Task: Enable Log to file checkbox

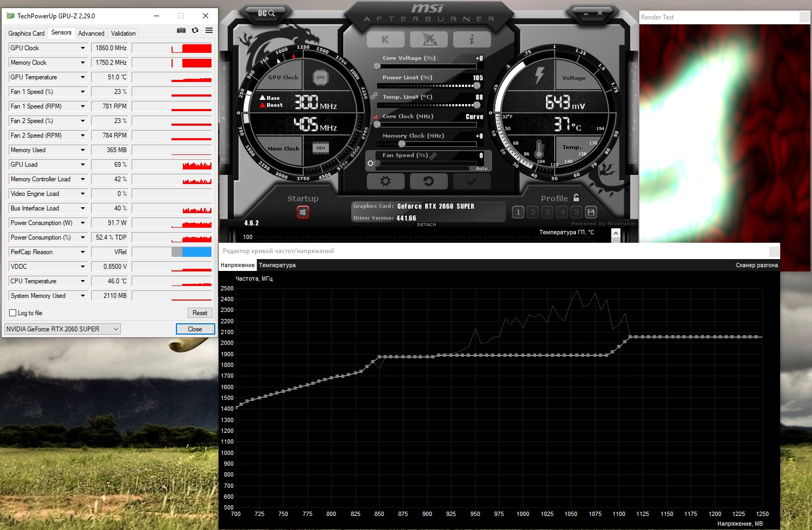Action: pos(13,313)
